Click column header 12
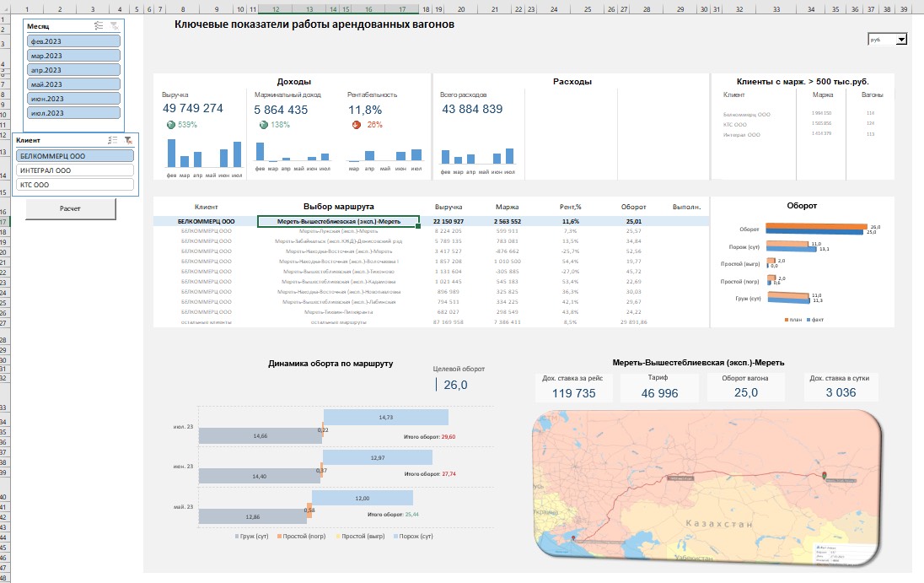Image resolution: width=924 pixels, height=583 pixels. (276, 9)
